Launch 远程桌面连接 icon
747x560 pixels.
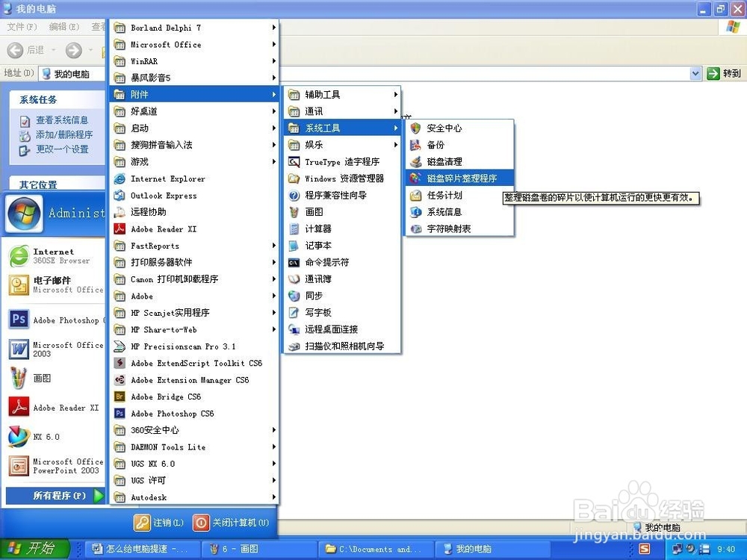click(294, 329)
